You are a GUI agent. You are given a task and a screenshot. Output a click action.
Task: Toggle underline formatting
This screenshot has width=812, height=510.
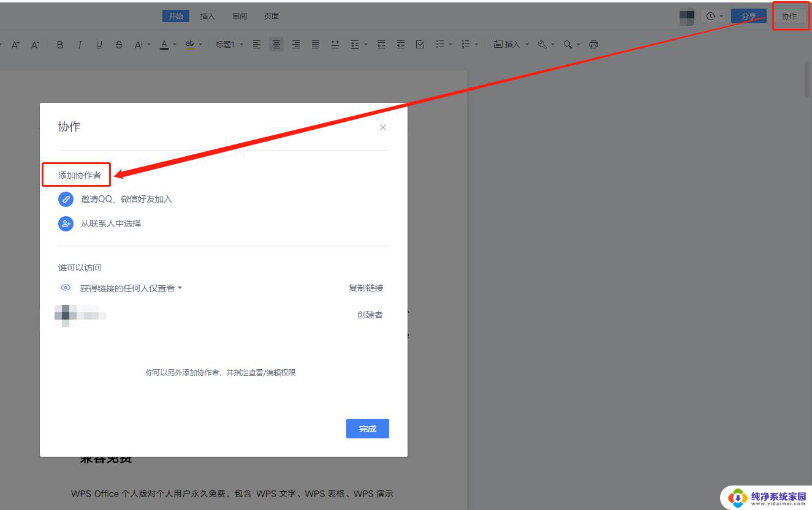tap(99, 45)
